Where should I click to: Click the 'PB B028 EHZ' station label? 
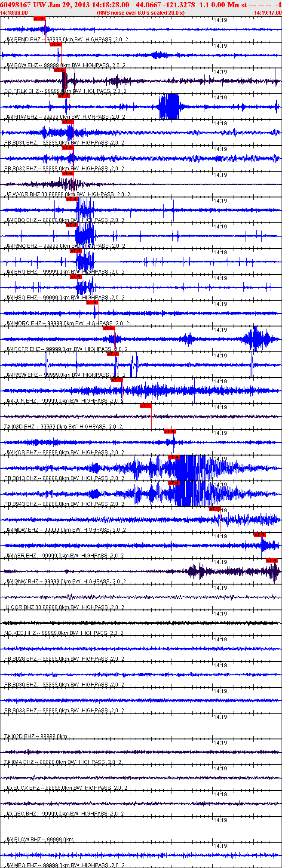click(21, 659)
